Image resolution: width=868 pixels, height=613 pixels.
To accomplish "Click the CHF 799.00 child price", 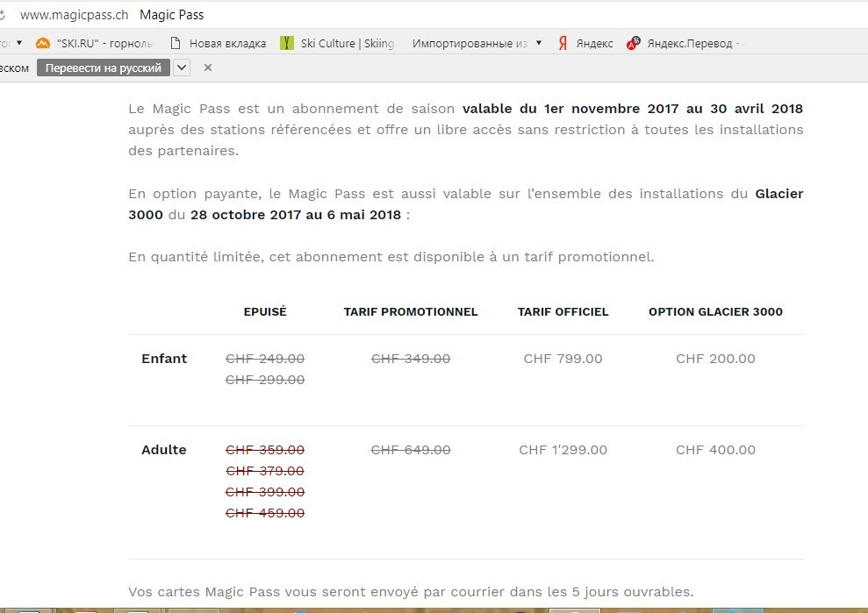I will point(563,359).
